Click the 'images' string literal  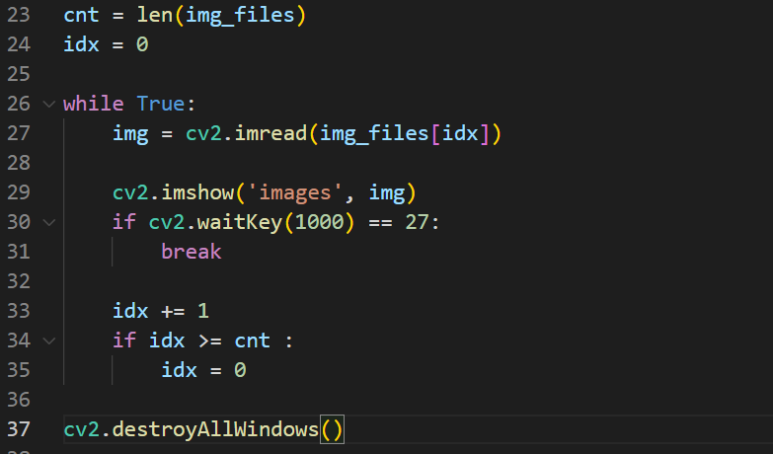[295, 192]
